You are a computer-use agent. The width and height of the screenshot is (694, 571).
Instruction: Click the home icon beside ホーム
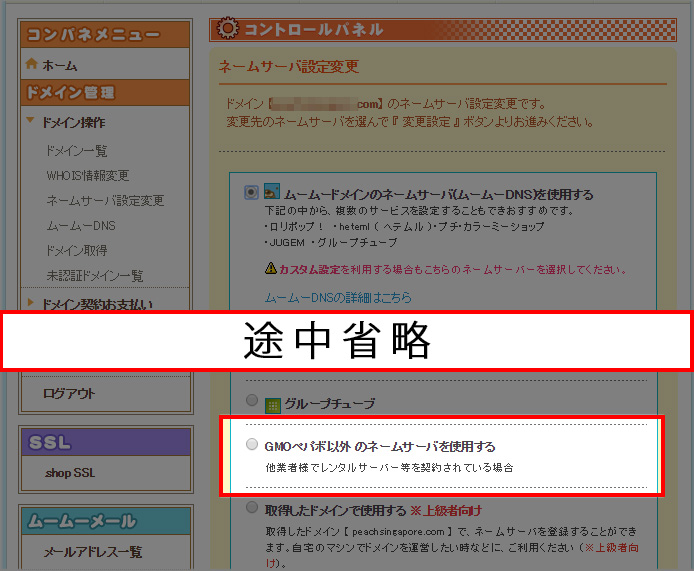point(31,64)
